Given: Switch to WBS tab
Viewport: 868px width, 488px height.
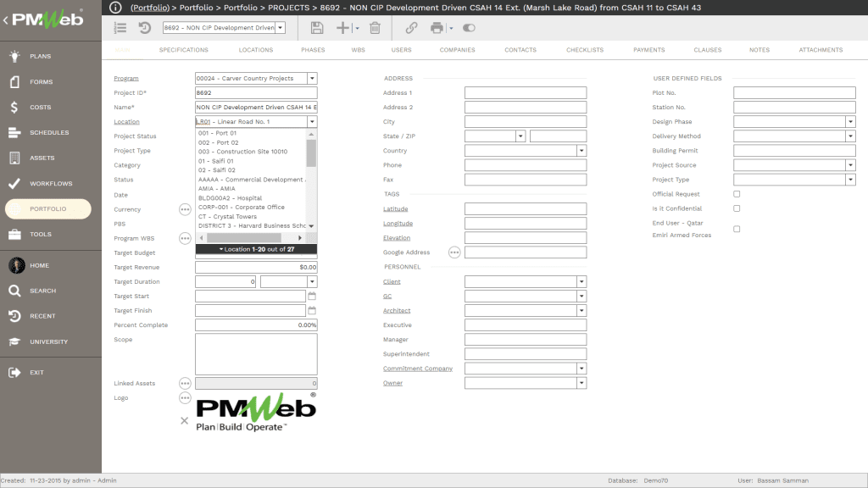Looking at the screenshot, I should pyautogui.click(x=359, y=50).
